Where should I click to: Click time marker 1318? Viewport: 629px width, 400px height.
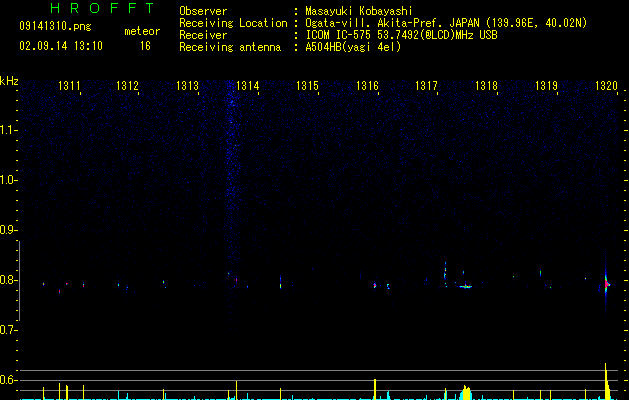pyautogui.click(x=486, y=86)
